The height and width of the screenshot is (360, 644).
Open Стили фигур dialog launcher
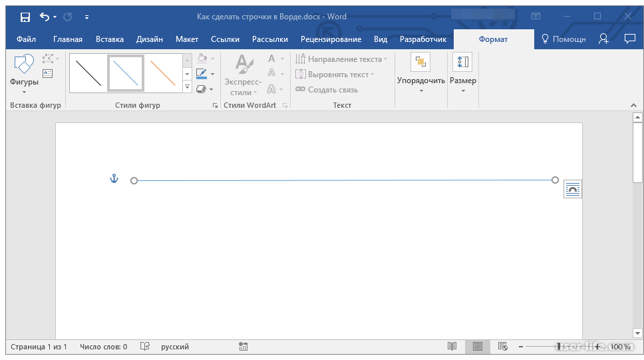(x=215, y=106)
